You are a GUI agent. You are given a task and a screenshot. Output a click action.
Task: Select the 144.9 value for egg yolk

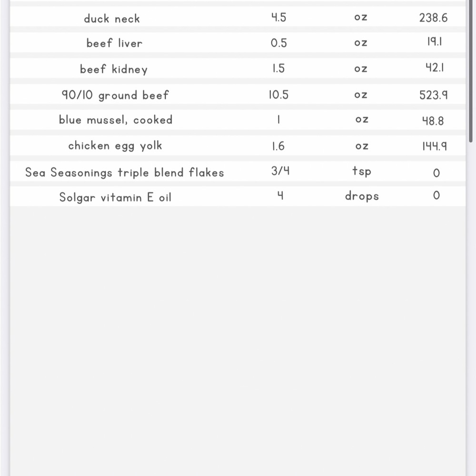[435, 146]
